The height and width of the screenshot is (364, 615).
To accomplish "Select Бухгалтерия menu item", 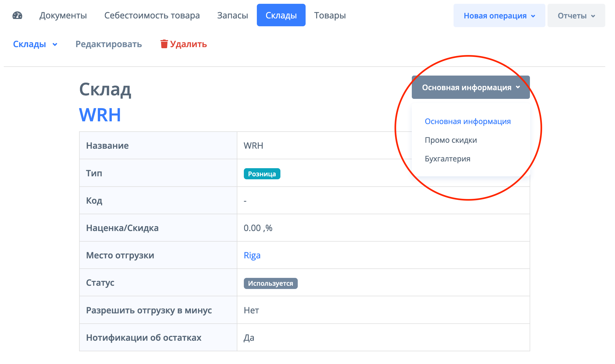I will (x=447, y=159).
